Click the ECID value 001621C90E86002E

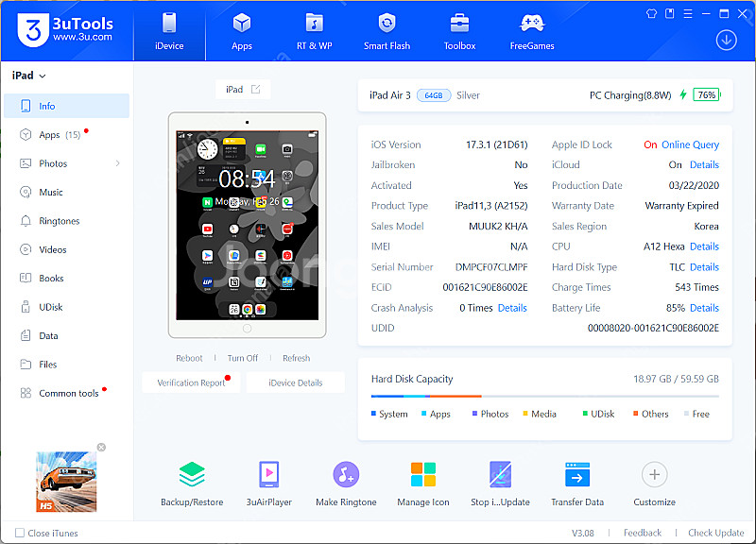[485, 288]
